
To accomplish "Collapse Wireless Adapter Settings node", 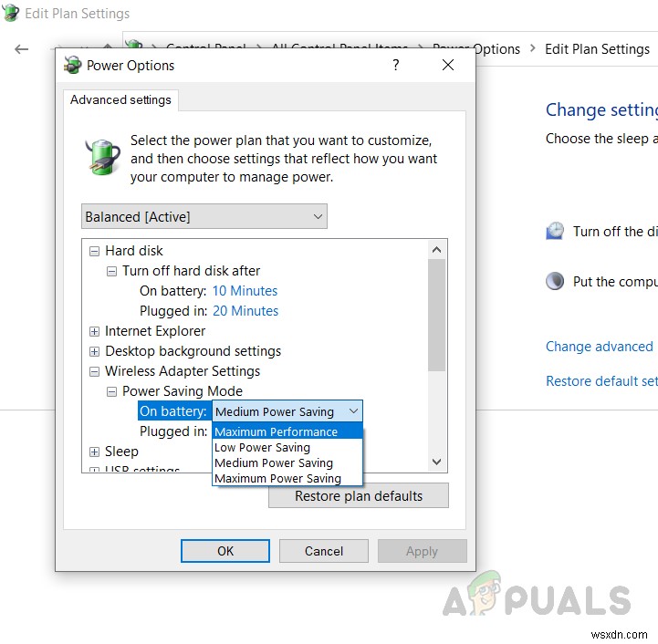I will [94, 372].
